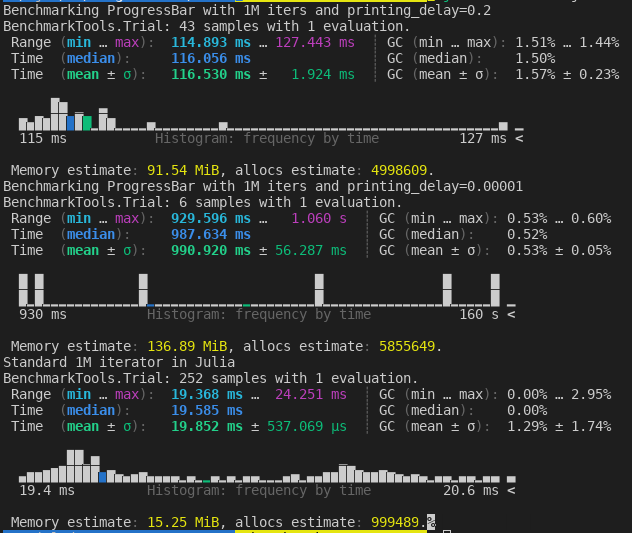
Task: Click the histogram axis label 127 ms
Action: click(483, 139)
